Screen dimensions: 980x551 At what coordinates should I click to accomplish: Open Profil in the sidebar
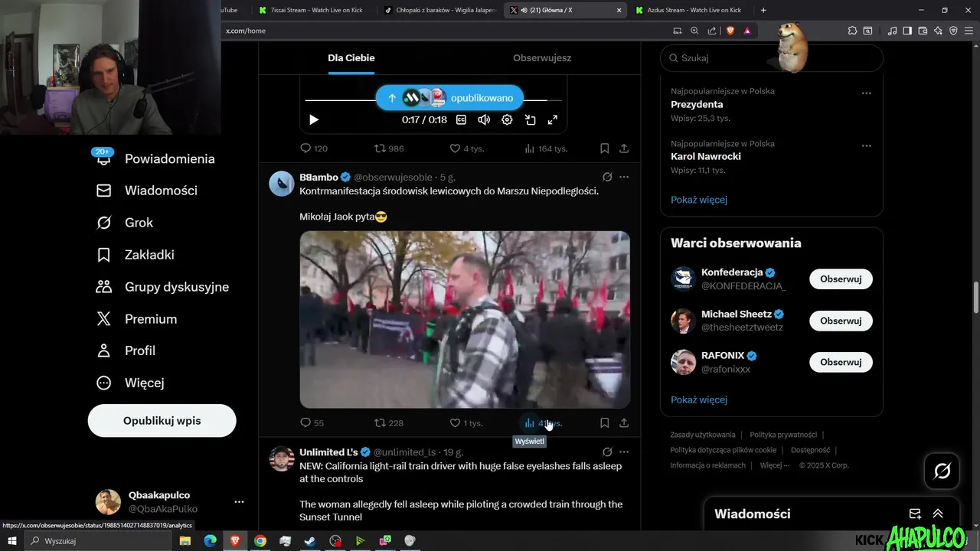[126, 350]
